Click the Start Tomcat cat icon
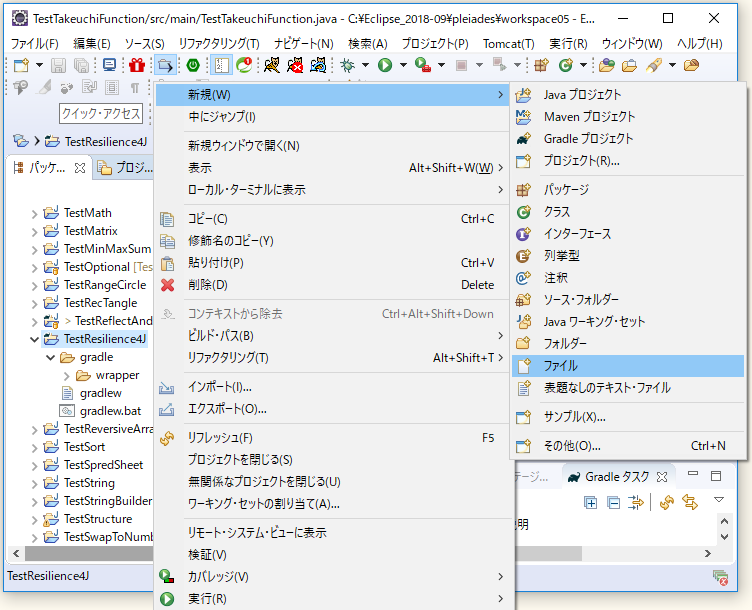The height and width of the screenshot is (610, 752). click(272, 65)
